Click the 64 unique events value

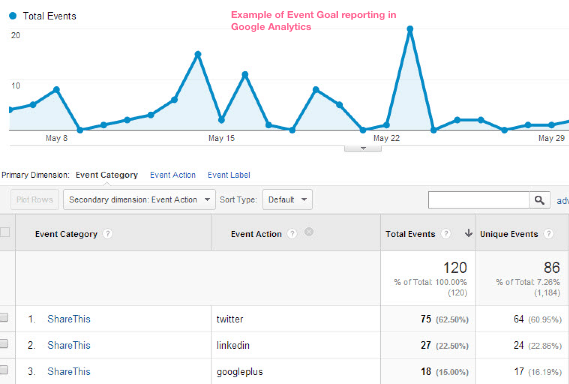pos(519,319)
